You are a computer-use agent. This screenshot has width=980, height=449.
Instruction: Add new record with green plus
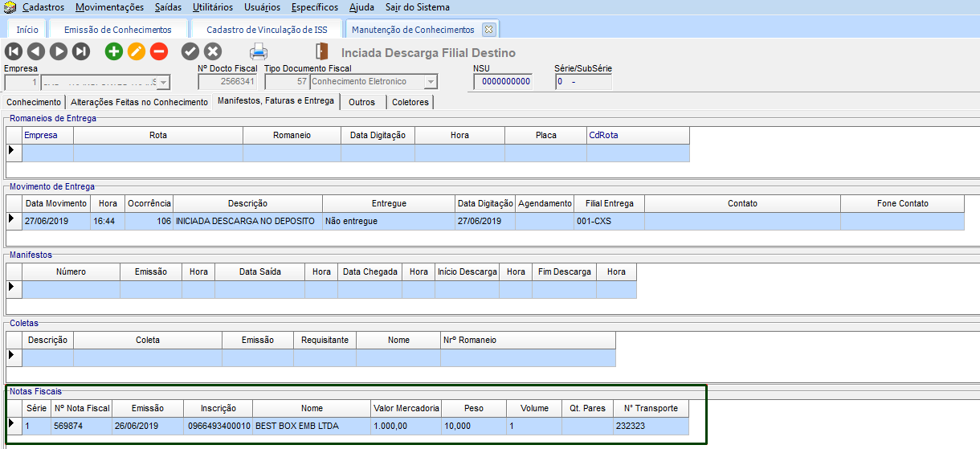pos(114,52)
